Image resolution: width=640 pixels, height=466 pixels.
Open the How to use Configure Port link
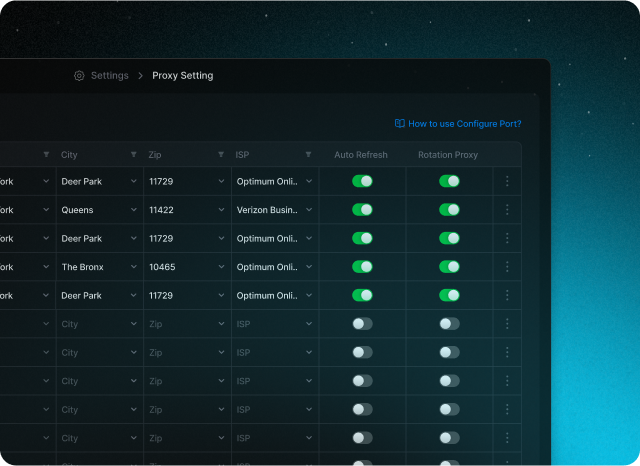(464, 124)
